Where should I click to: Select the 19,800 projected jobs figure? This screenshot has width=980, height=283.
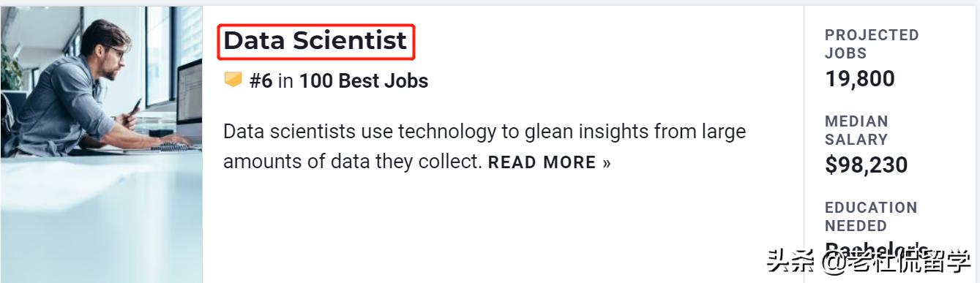click(860, 78)
